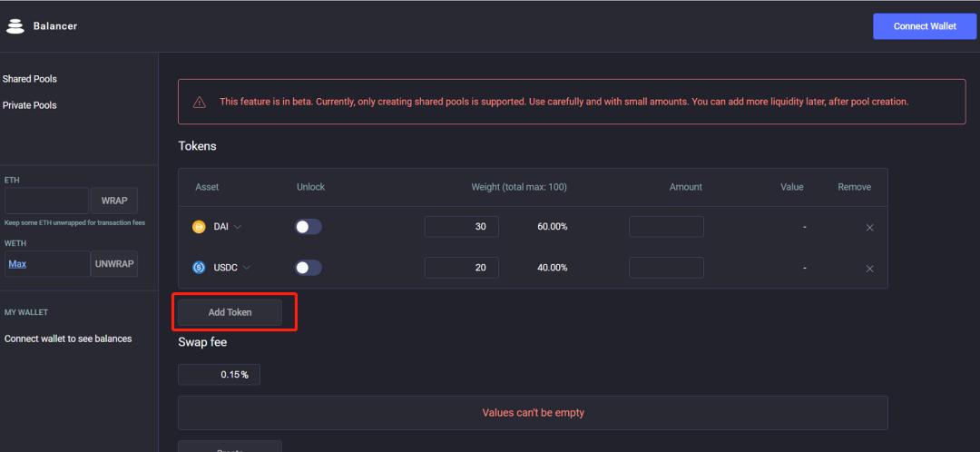Click Connect Wallet button

tap(925, 26)
